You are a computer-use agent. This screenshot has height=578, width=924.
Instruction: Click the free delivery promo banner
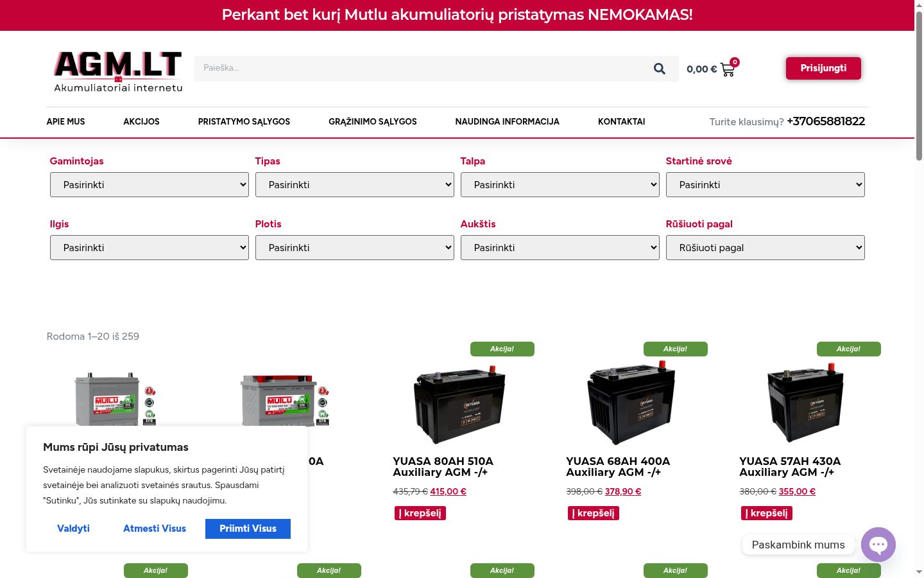(457, 15)
